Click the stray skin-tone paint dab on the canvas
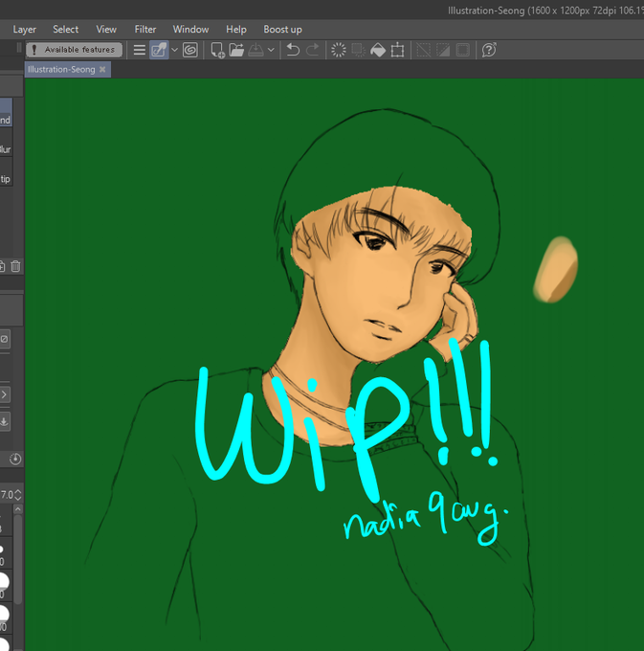The height and width of the screenshot is (651, 644). [x=555, y=269]
